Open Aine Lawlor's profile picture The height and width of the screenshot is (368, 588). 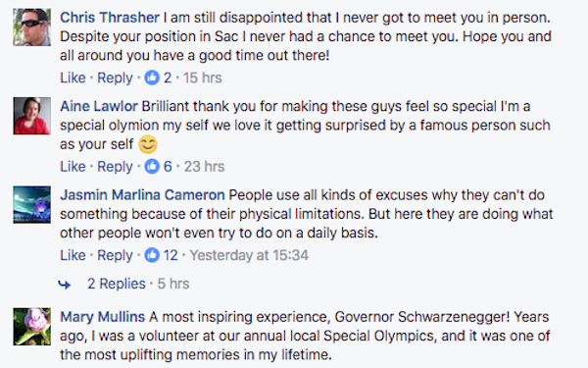click(32, 116)
